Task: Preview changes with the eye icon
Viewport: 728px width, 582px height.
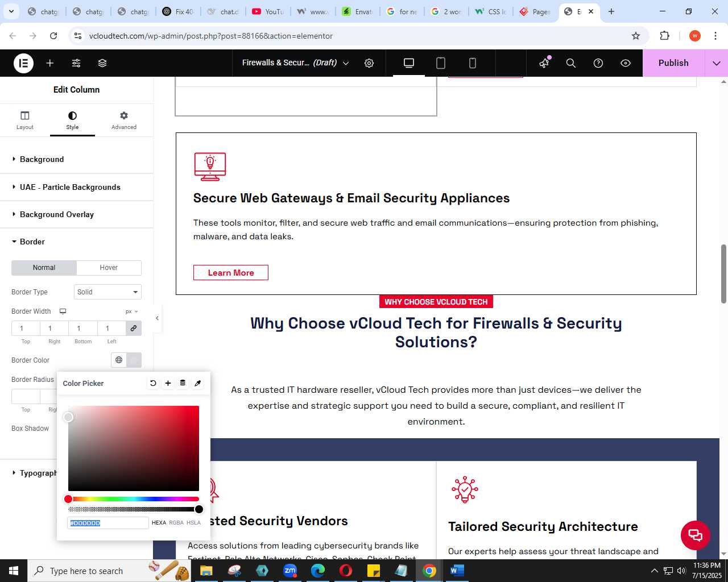Action: (x=626, y=63)
